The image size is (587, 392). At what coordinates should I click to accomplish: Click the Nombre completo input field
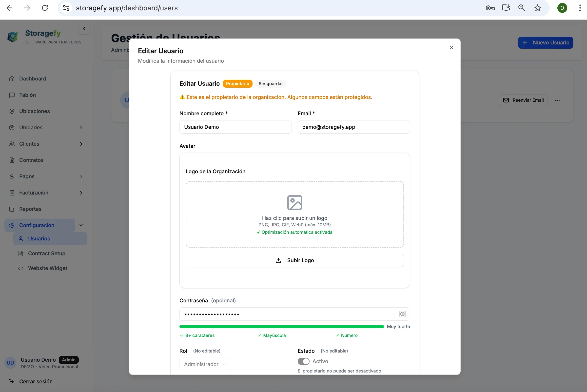[235, 127]
